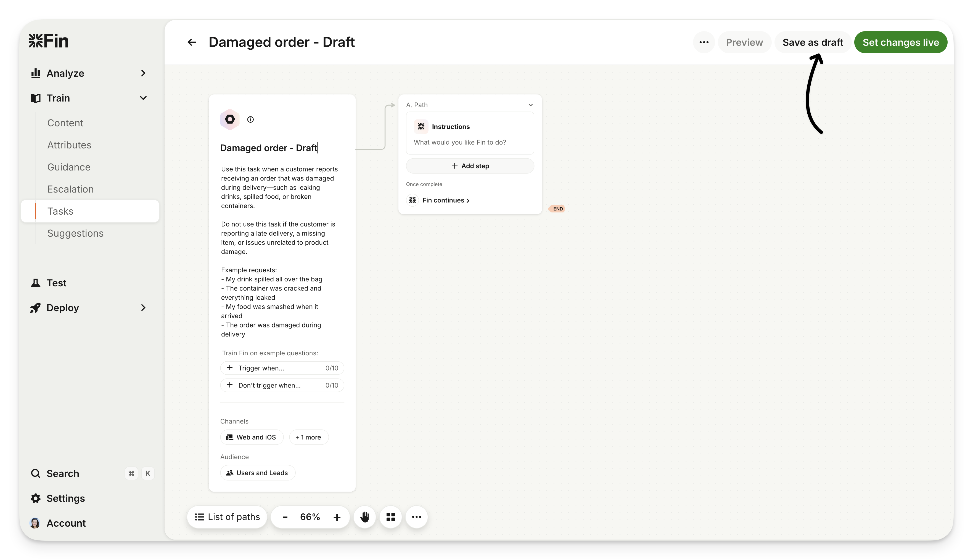973x560 pixels.
Task: Collapse the Train sidebar section
Action: tap(143, 98)
